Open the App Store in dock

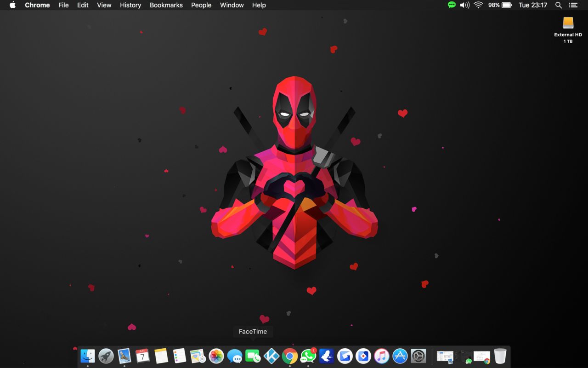tap(400, 356)
